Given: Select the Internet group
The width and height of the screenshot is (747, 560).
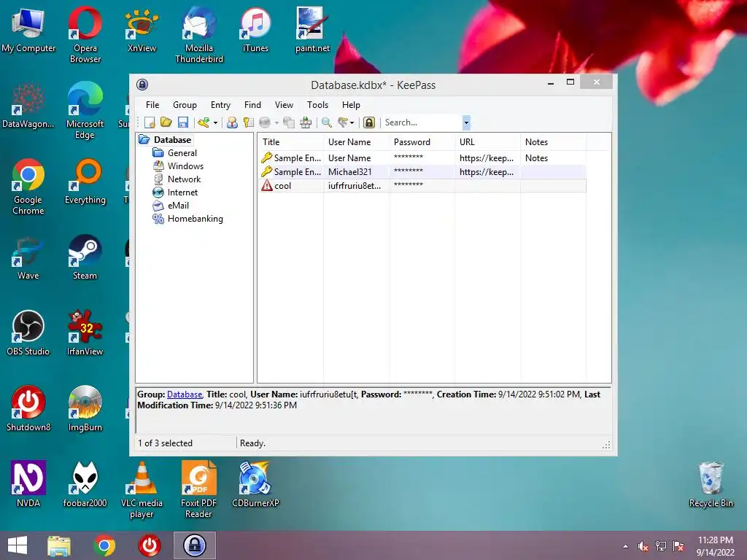Looking at the screenshot, I should tap(182, 192).
